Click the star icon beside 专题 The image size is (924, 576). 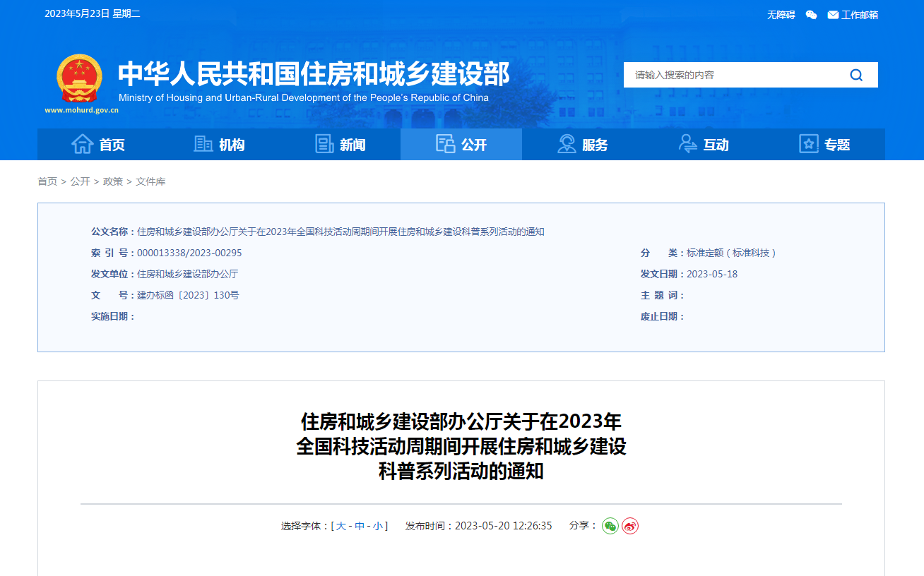click(x=808, y=144)
